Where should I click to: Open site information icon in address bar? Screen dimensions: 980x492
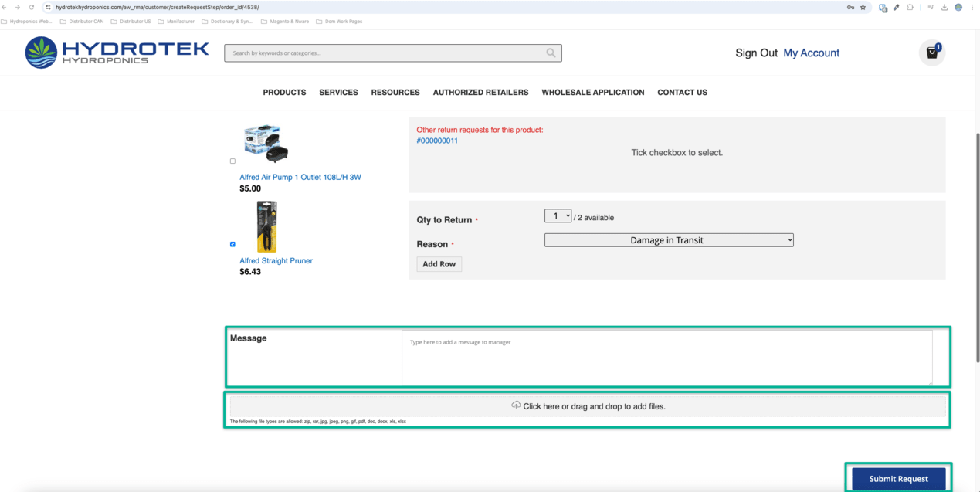pos(48,7)
